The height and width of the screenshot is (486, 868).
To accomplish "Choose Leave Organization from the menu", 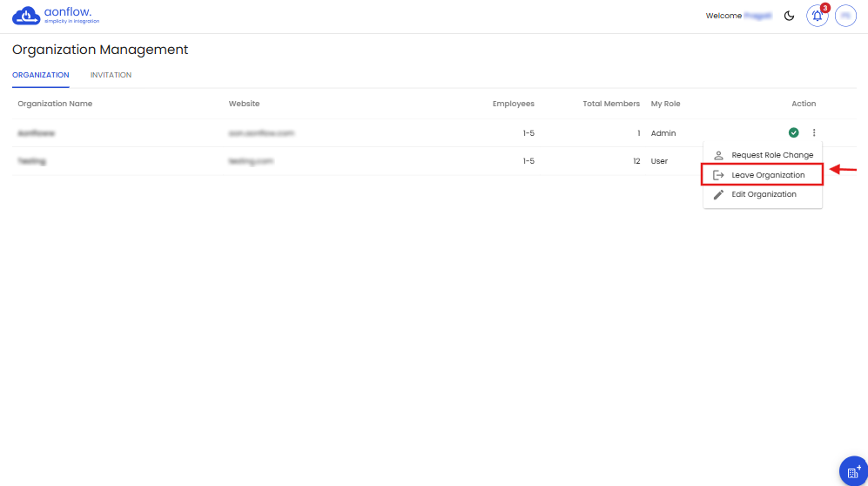I will 767,175.
